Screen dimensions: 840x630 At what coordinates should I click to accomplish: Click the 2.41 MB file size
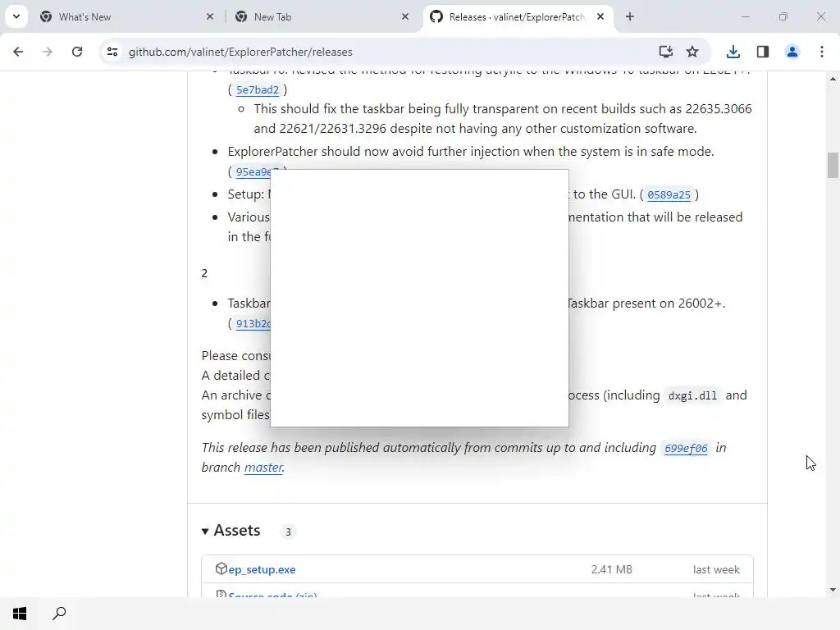pyautogui.click(x=612, y=569)
